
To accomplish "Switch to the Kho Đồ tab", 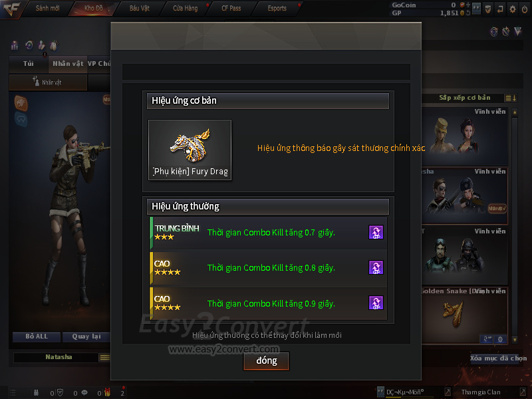I will 94,9.
